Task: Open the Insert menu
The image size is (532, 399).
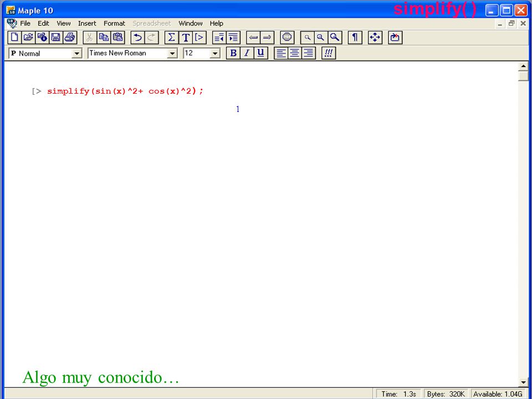Action: click(87, 23)
